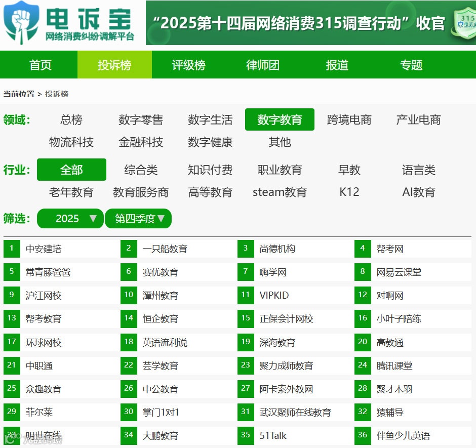Filter industry by 职业教育
The width and height of the screenshot is (476, 448).
280,170
